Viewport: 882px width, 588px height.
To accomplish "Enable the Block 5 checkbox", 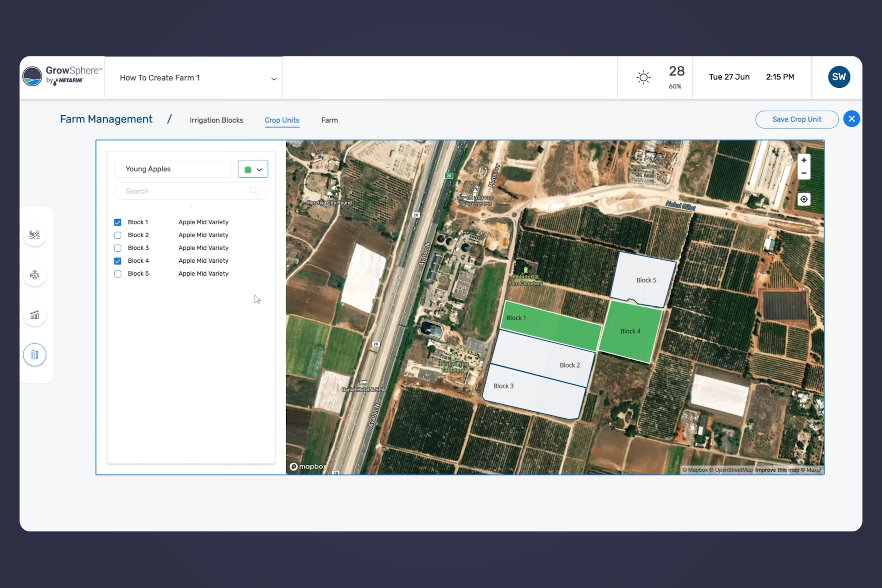I will click(x=118, y=274).
